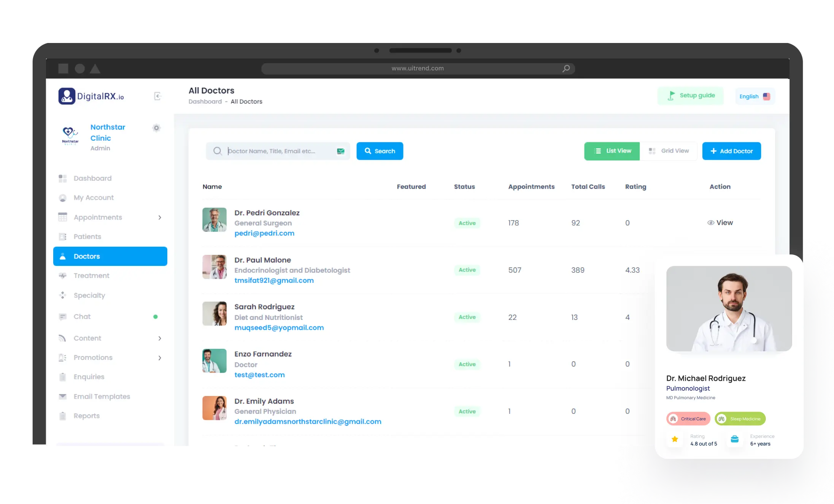Click the Dashboard sidebar icon
This screenshot has height=504, width=834.
(x=63, y=178)
